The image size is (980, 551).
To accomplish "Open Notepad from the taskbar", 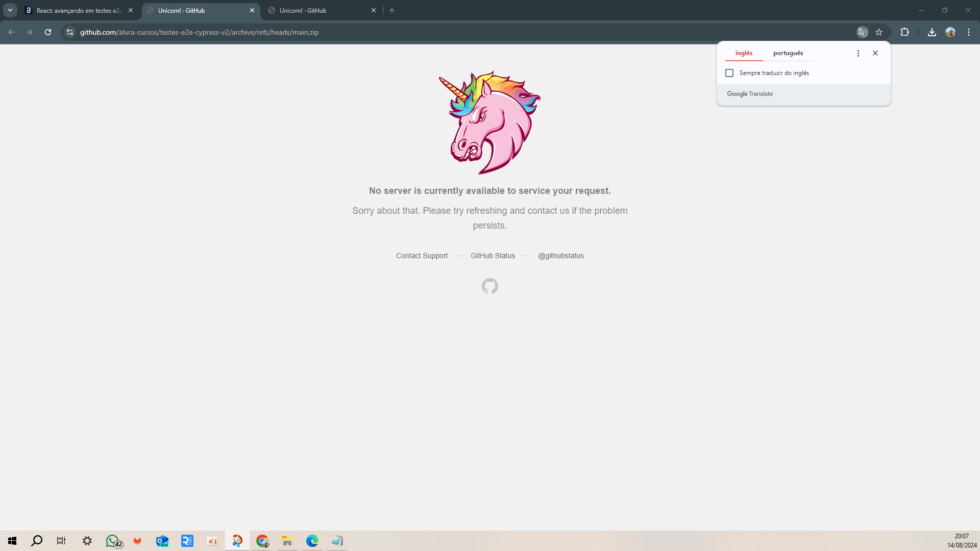I will click(337, 541).
